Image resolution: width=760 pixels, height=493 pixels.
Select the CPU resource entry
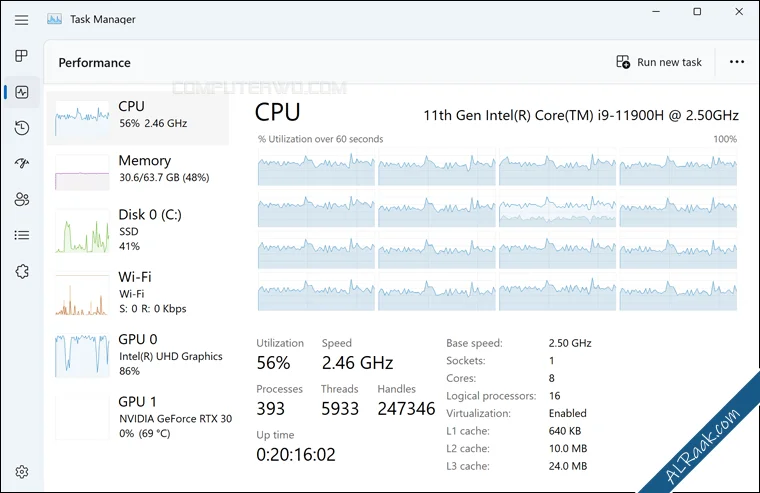coord(138,118)
